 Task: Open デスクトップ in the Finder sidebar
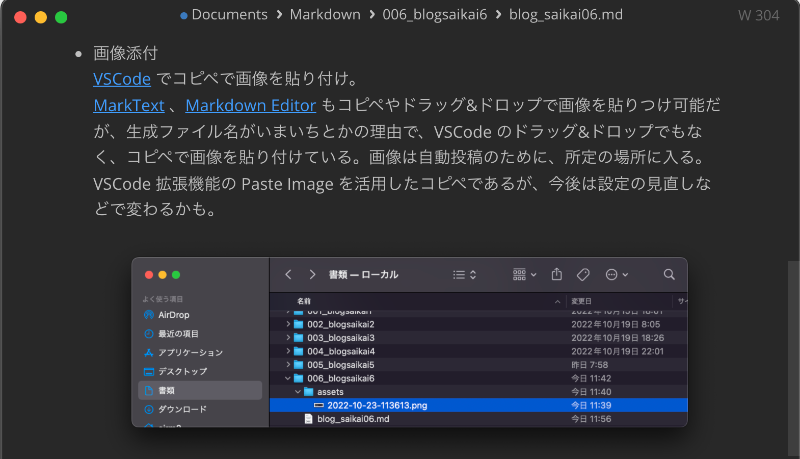[x=182, y=371]
